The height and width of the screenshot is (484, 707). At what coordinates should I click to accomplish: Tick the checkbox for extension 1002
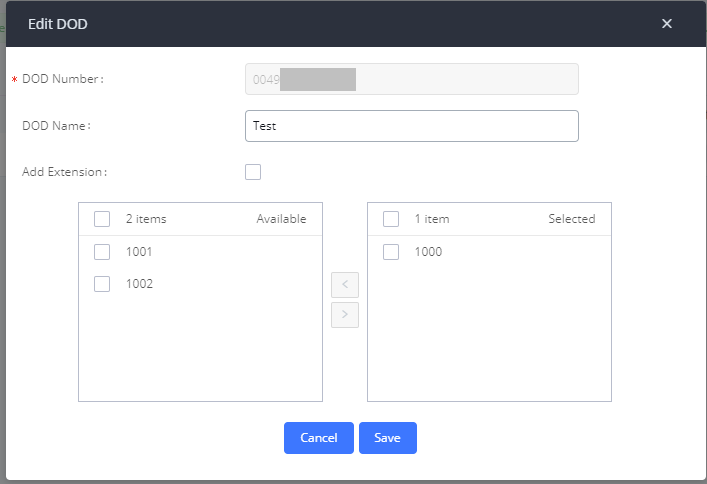[x=102, y=284]
